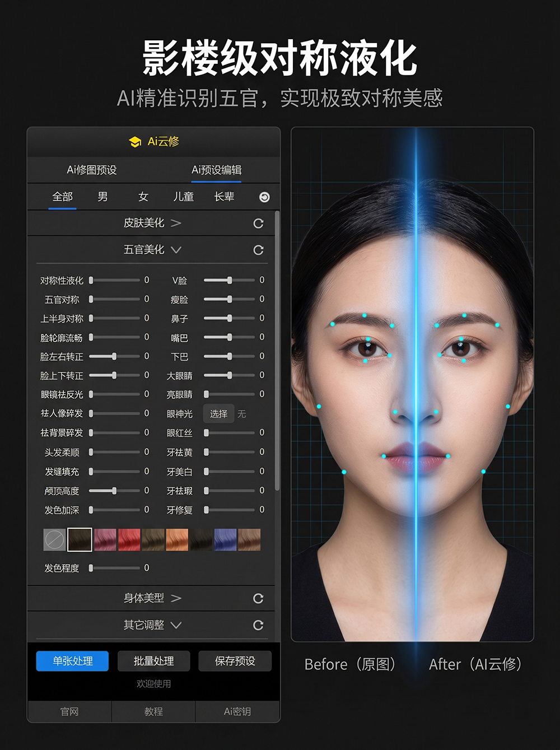Collapse the 其它调整 section chevron
The height and width of the screenshot is (750, 560).
click(x=176, y=625)
